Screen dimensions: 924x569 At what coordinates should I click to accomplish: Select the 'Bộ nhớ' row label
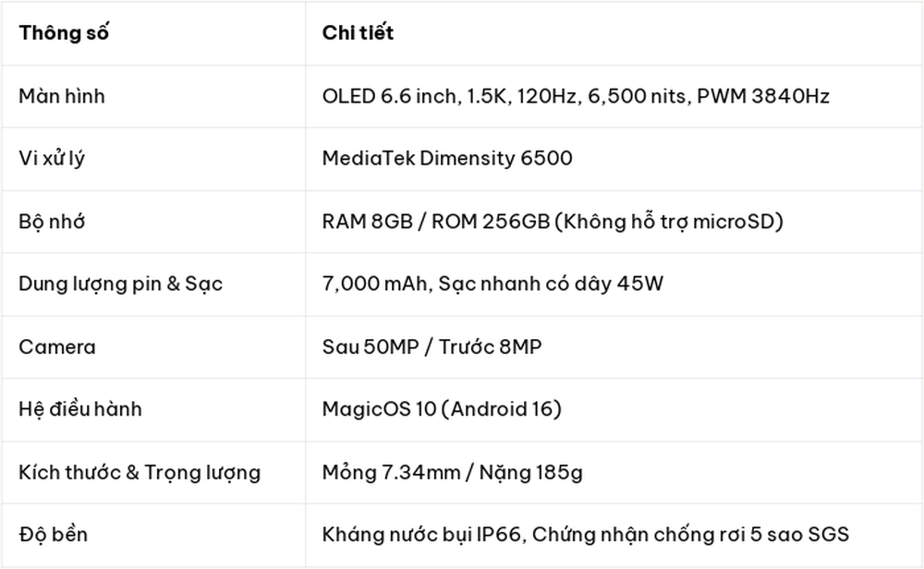pos(52,222)
